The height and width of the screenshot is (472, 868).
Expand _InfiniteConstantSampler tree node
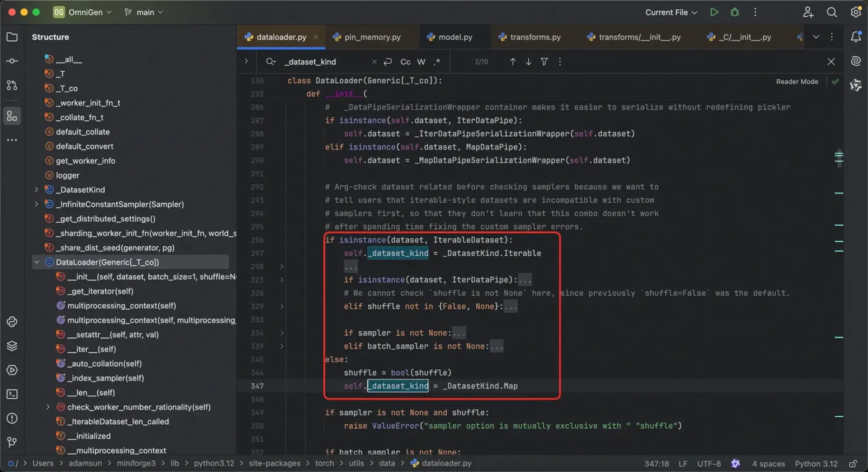click(37, 204)
